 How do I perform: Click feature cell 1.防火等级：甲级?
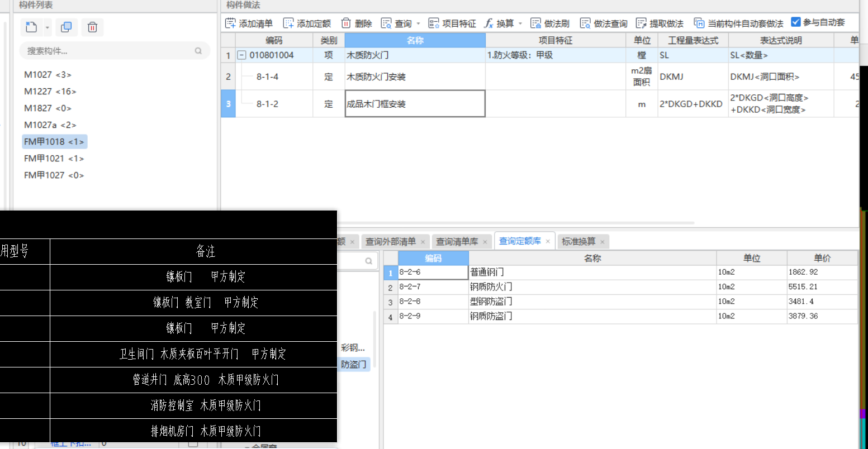click(556, 55)
